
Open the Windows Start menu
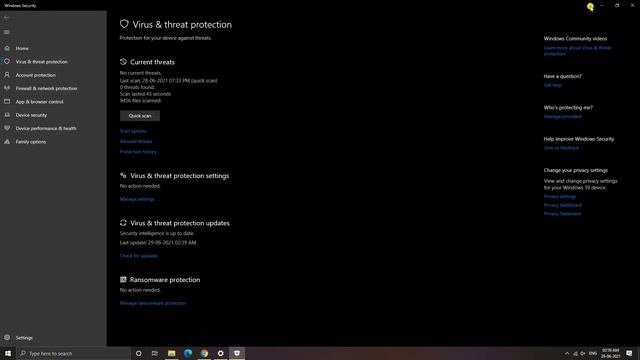(x=8, y=353)
